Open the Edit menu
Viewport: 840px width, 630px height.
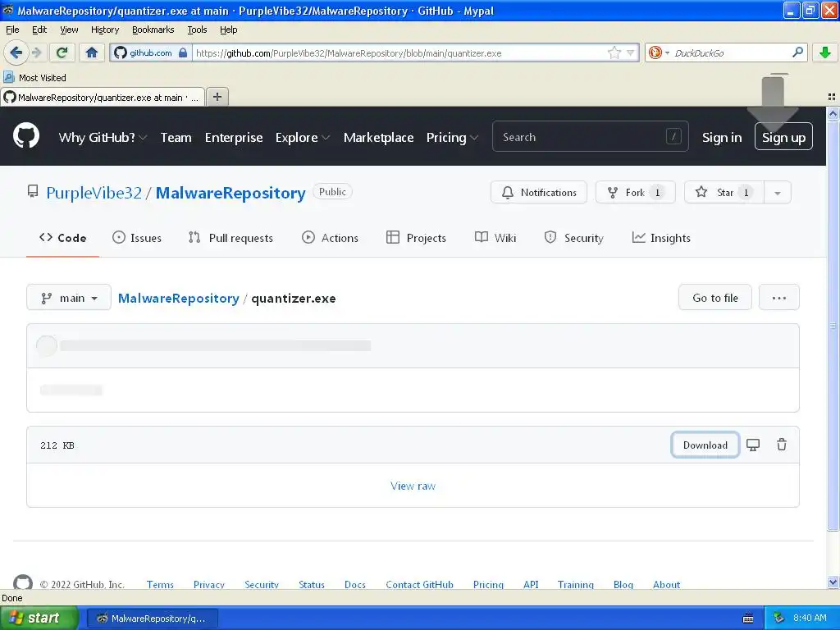[x=39, y=30]
